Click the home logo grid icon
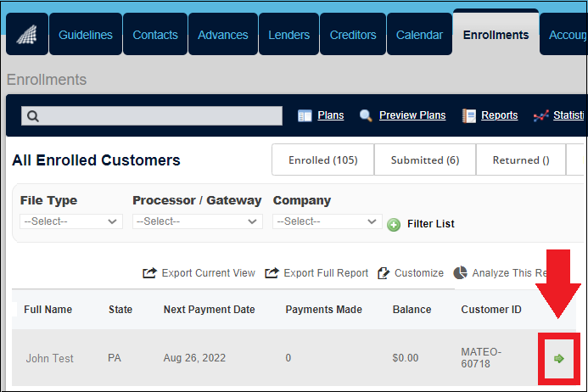 (27, 35)
